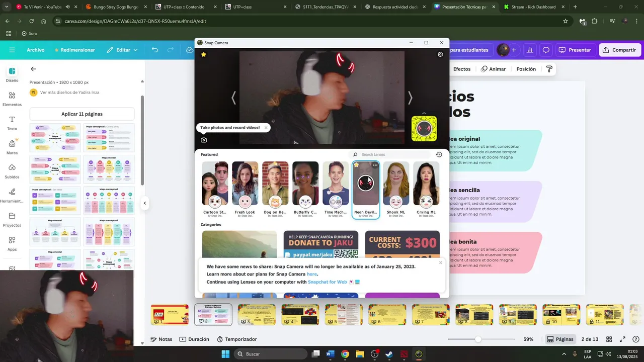Select the Butterfly lens
Viewport: 644px width, 362px height.
[x=305, y=189]
